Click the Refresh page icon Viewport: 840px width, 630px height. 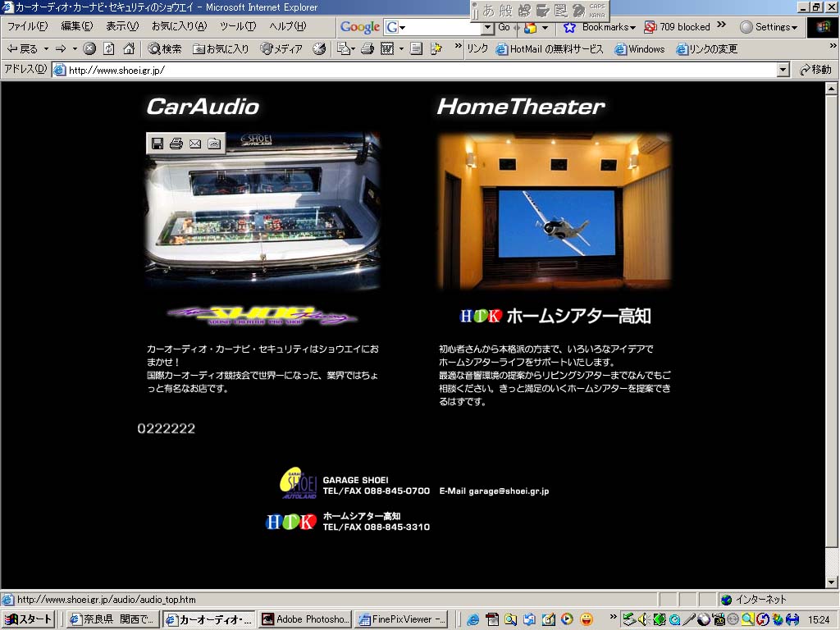(x=109, y=49)
